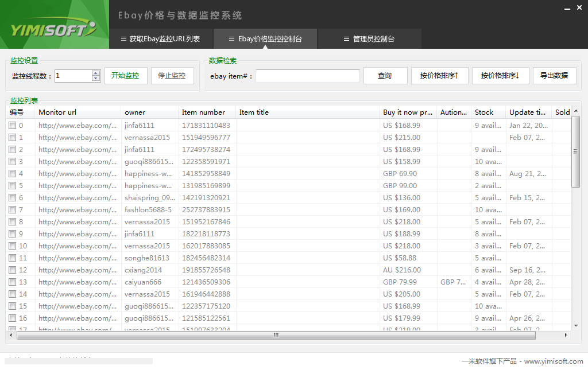Minimize the application window
The height and width of the screenshot is (370, 588).
[567, 8]
